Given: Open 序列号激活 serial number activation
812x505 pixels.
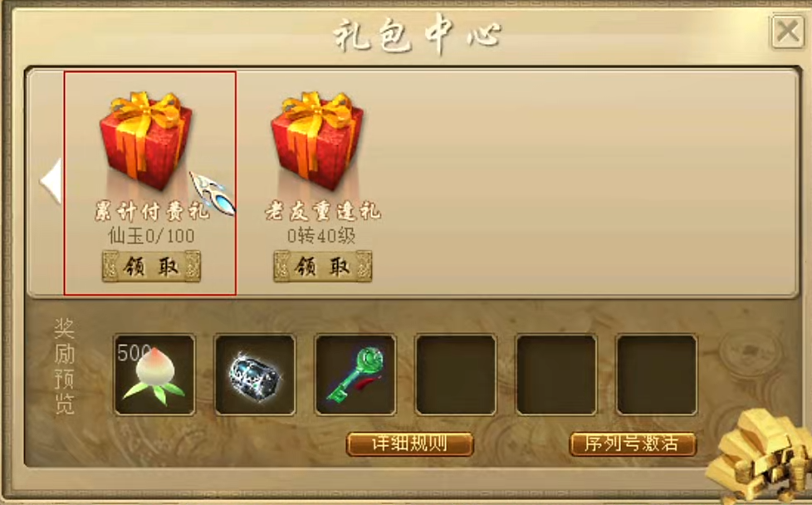Looking at the screenshot, I should click(633, 444).
